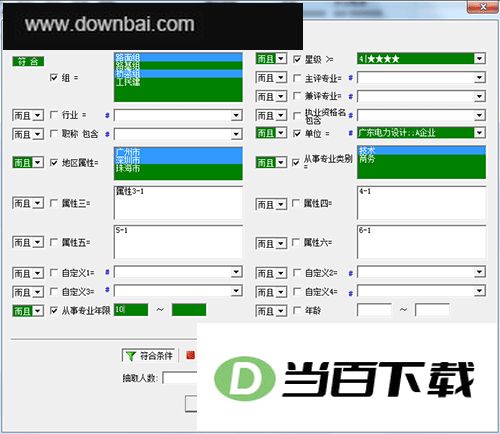Select 桥梁组 in the 组 list
This screenshot has width=500, height=434.
tap(178, 74)
